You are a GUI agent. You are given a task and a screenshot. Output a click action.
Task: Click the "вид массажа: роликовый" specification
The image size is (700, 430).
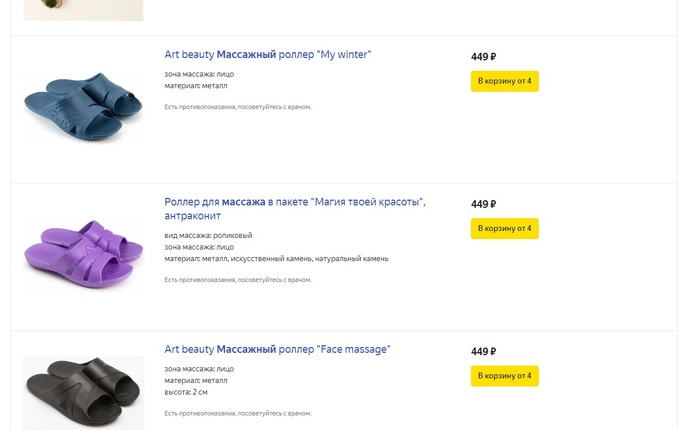pyautogui.click(x=208, y=236)
